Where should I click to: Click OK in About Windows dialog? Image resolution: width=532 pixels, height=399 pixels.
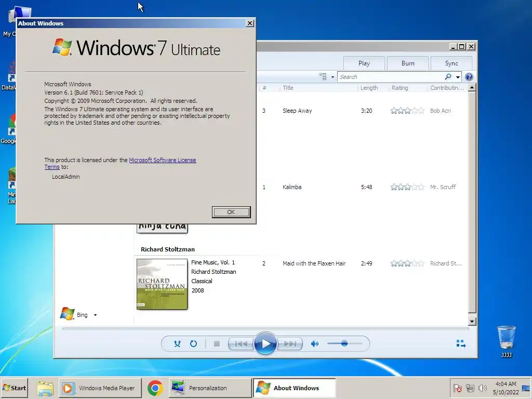pos(231,212)
